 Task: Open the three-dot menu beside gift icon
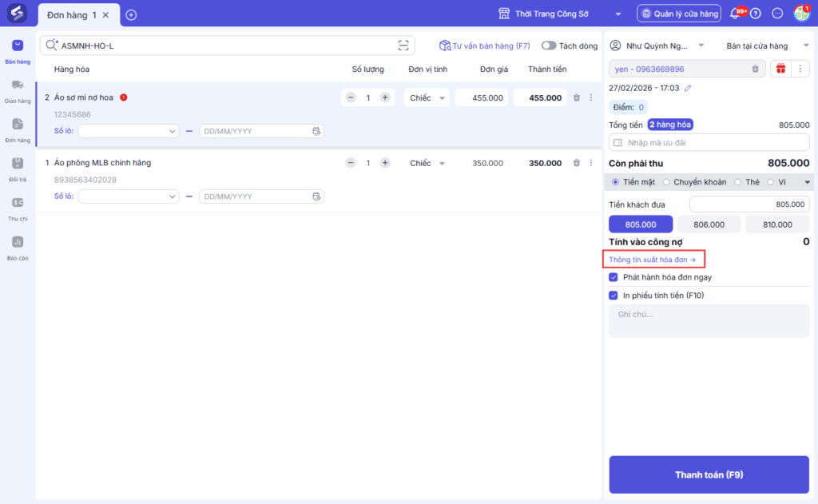coord(800,69)
